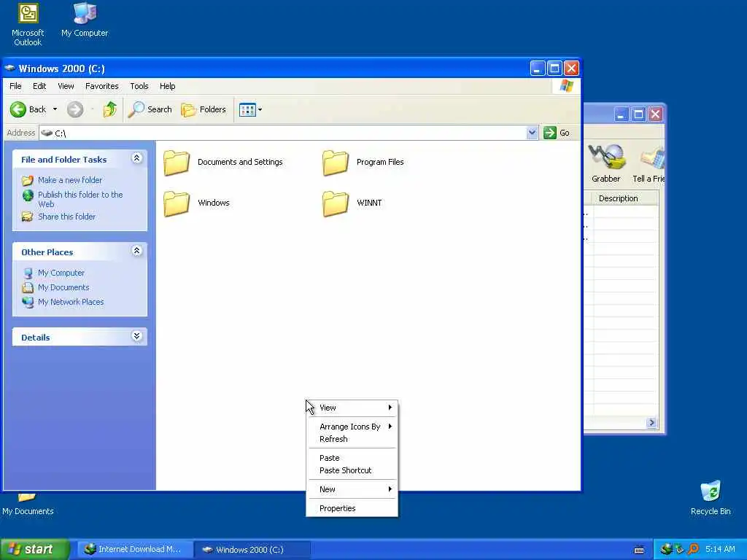Click the 5:14 AM clock
Viewport: 747px width, 560px height.
coord(720,550)
